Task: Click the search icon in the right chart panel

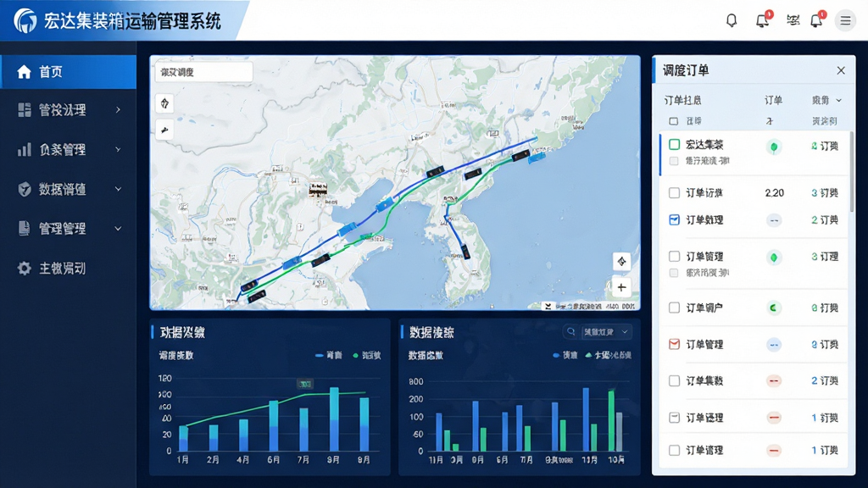Action: pos(570,332)
